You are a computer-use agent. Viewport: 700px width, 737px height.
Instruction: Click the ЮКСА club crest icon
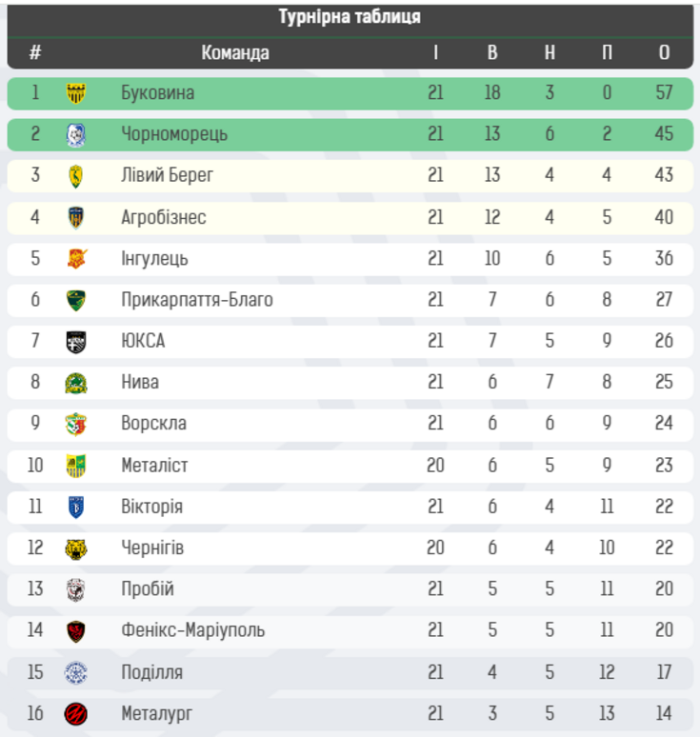click(76, 342)
